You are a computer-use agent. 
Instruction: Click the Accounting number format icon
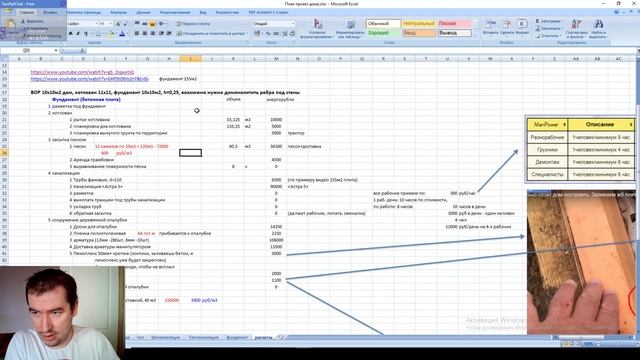pos(257,33)
